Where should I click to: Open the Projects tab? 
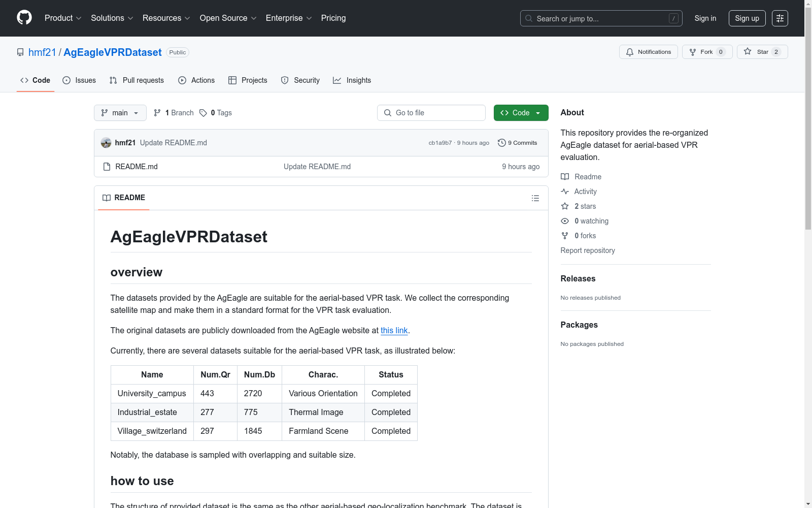(248, 80)
